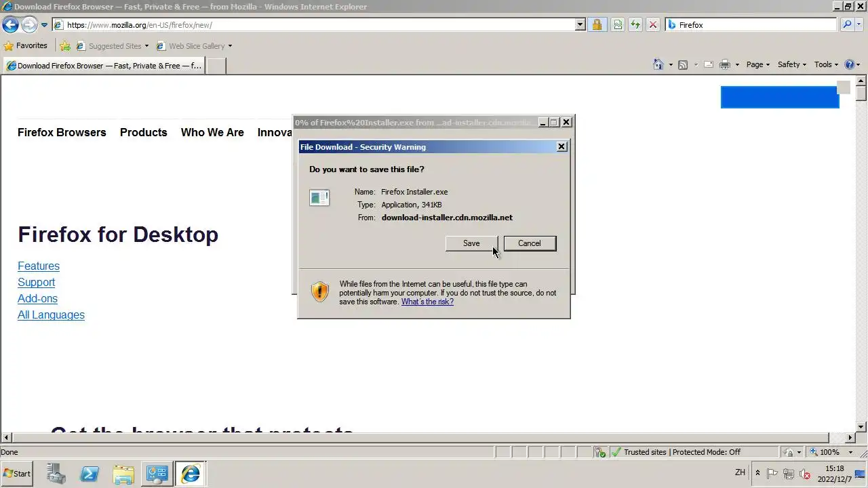The height and width of the screenshot is (488, 868).
Task: Click the Bing search box
Action: pyautogui.click(x=751, y=25)
